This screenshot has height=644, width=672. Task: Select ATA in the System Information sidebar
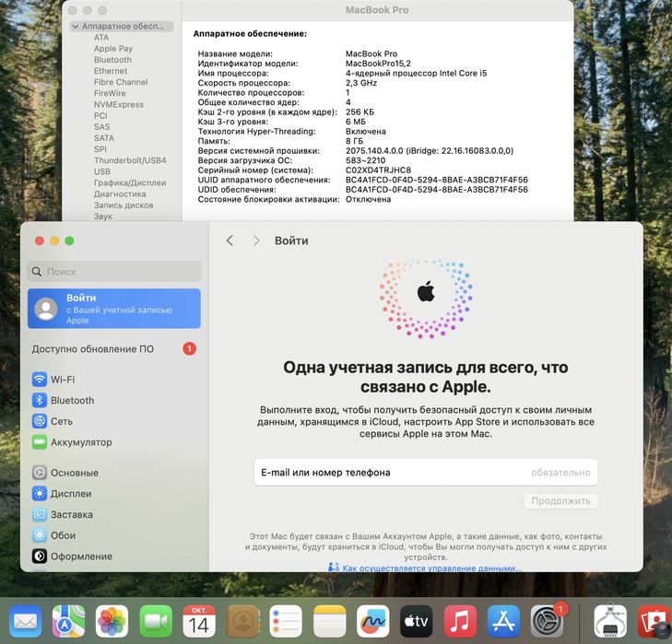(x=101, y=37)
